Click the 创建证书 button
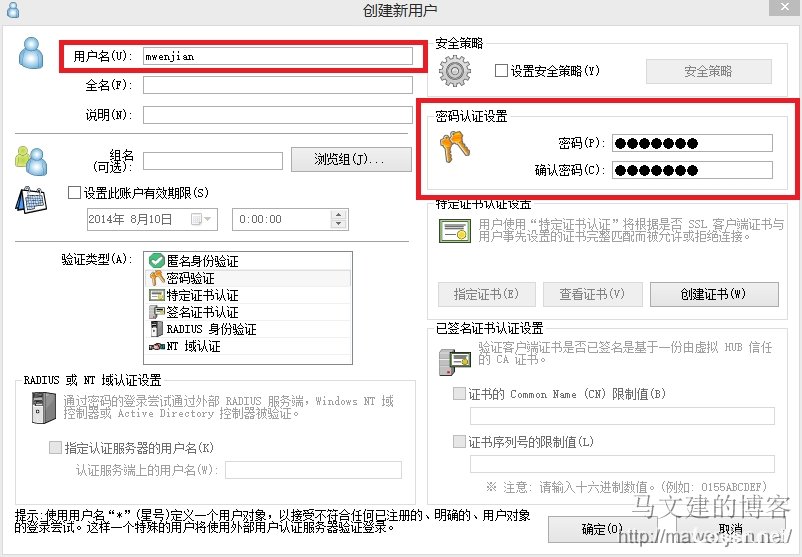 tap(714, 294)
